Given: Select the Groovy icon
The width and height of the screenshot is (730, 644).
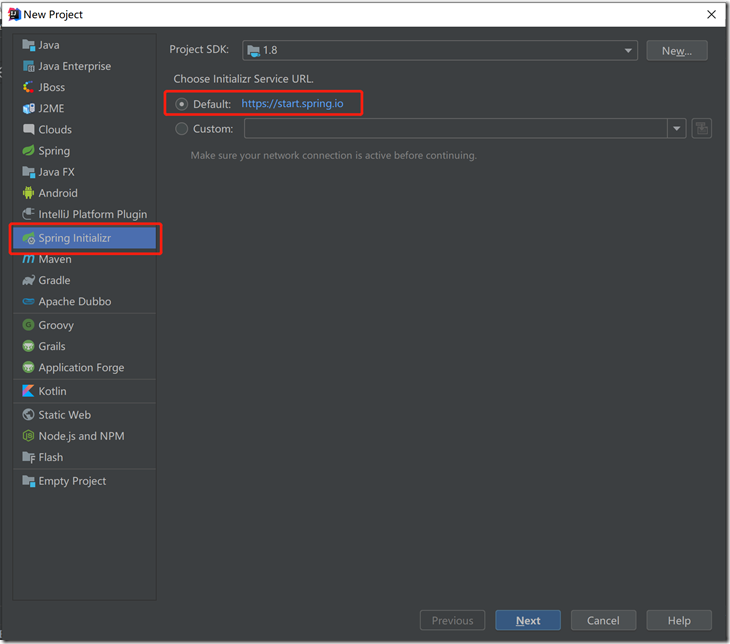Looking at the screenshot, I should (29, 325).
